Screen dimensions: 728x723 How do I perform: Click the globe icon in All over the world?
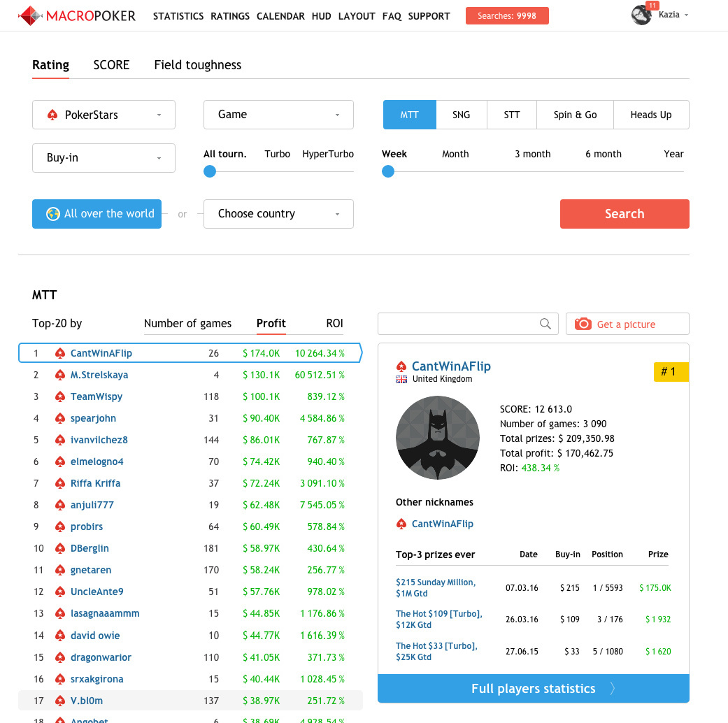(x=52, y=214)
